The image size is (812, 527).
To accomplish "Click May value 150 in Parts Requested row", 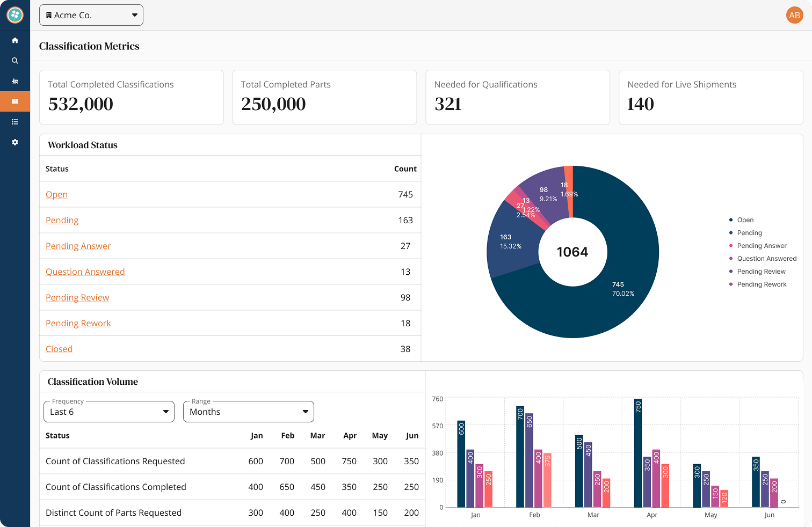I will point(380,513).
